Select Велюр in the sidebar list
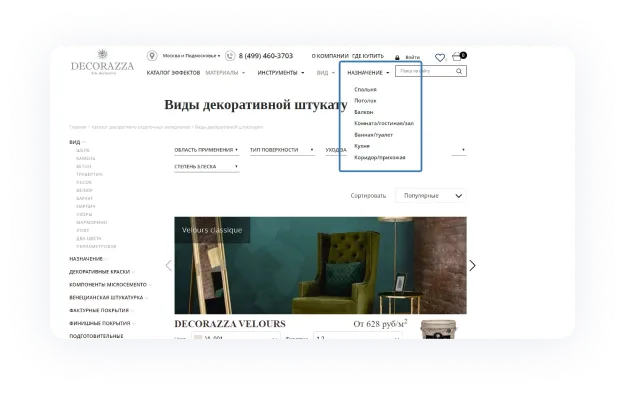 84,190
